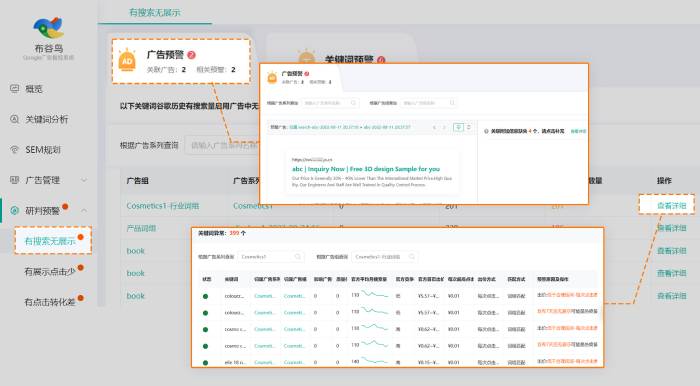
Task: Click the 研判预警 sidebar icon
Action: tap(15, 210)
